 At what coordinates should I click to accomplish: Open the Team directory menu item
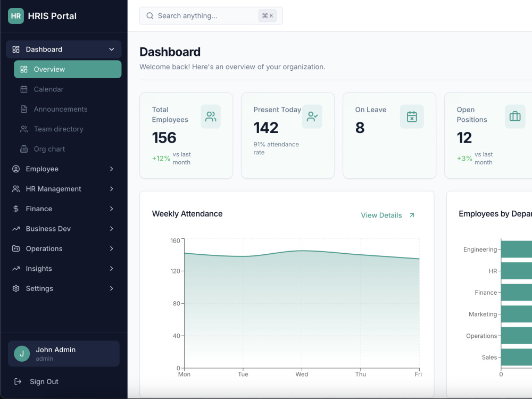[x=68, y=129]
